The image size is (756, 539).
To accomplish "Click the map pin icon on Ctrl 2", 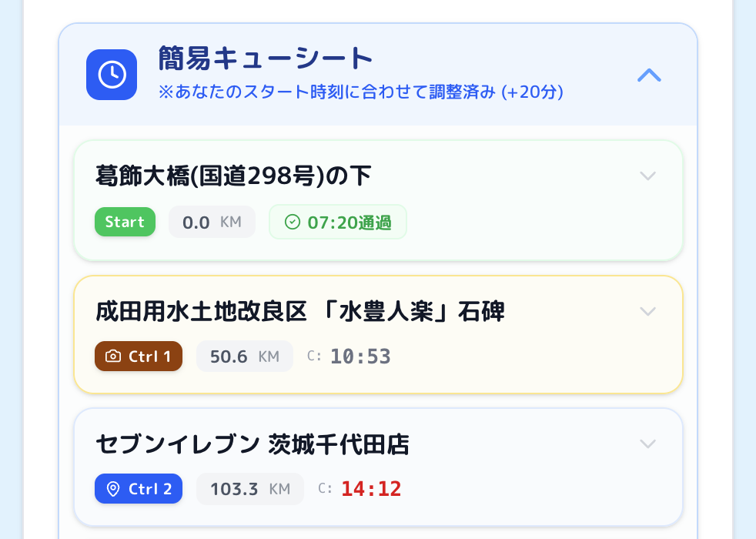I will (113, 489).
